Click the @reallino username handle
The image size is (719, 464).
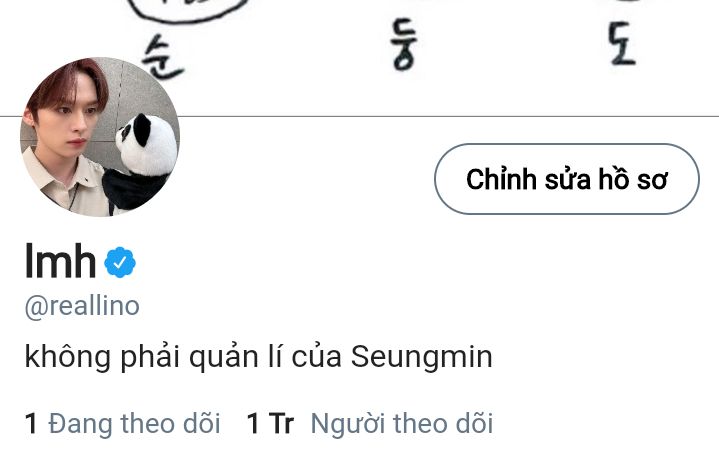82,306
